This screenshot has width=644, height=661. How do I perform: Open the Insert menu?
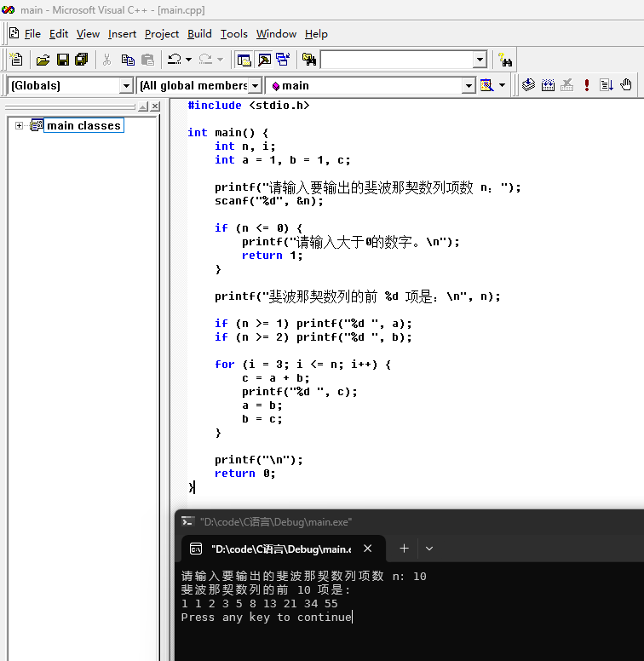tap(122, 34)
